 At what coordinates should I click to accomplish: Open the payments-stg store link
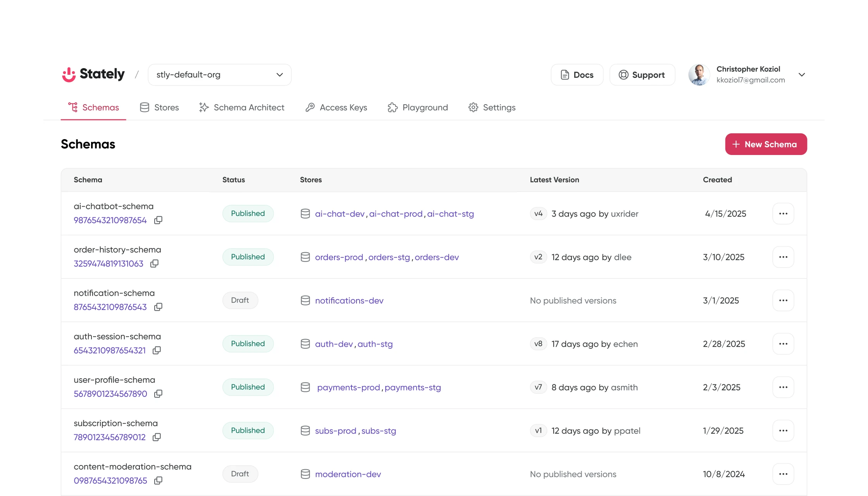[x=413, y=387]
